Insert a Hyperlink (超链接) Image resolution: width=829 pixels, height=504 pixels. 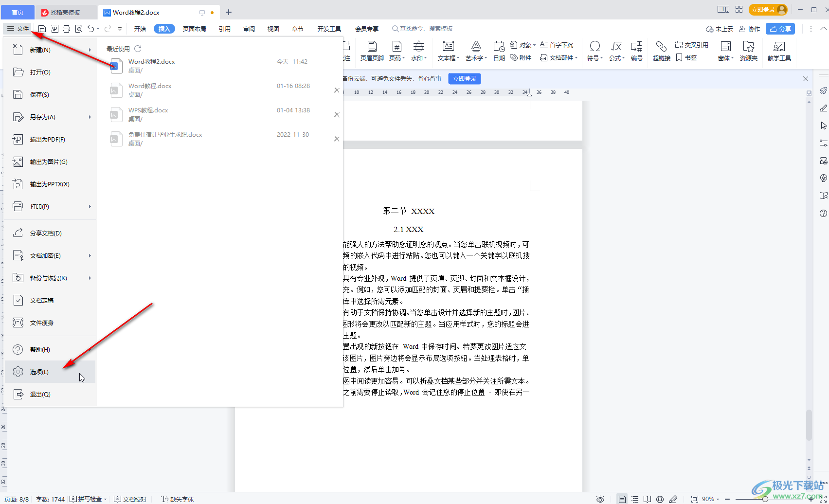tap(661, 51)
